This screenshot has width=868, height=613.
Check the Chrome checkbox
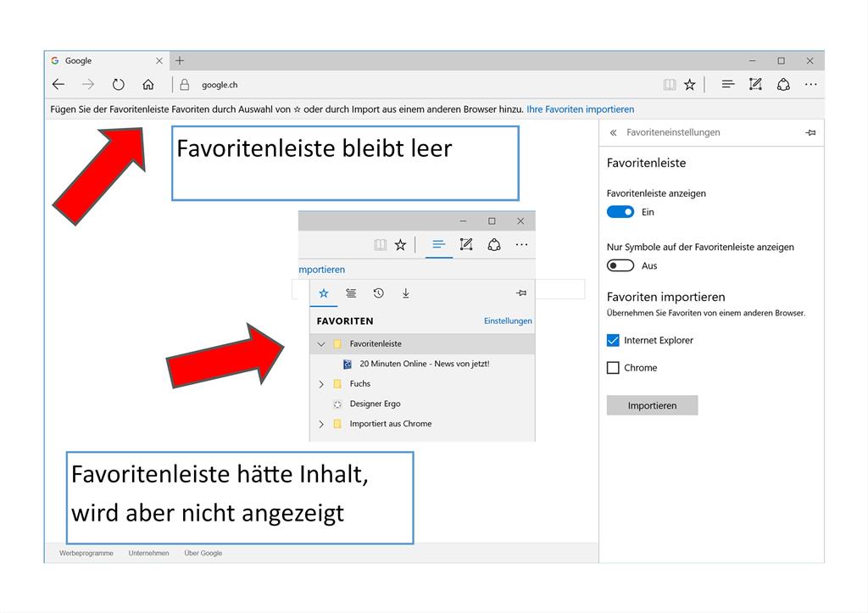pyautogui.click(x=613, y=368)
